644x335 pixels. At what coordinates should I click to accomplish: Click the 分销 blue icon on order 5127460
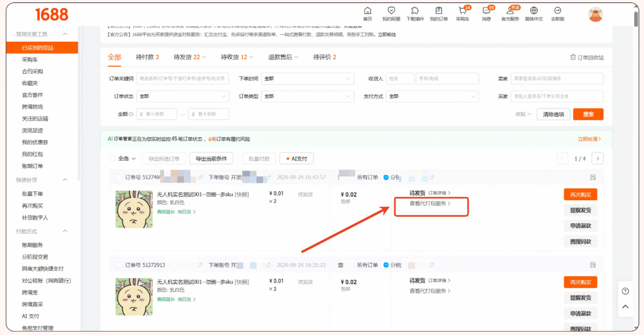(386, 178)
